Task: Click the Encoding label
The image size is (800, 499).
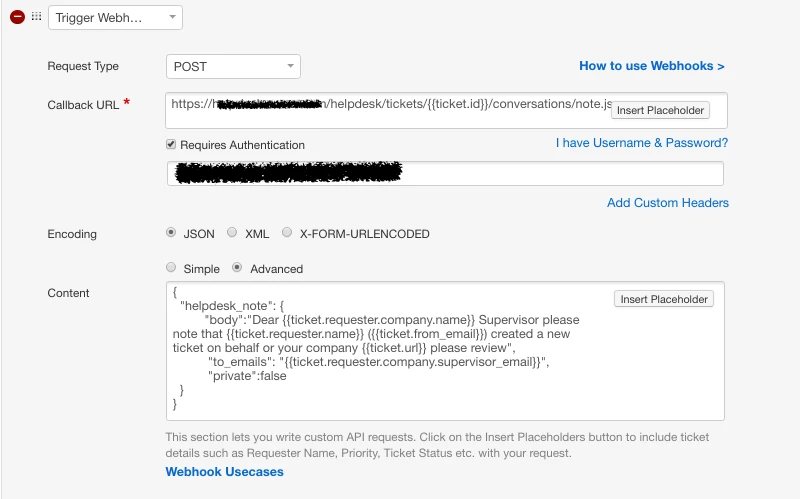Action: (72, 234)
